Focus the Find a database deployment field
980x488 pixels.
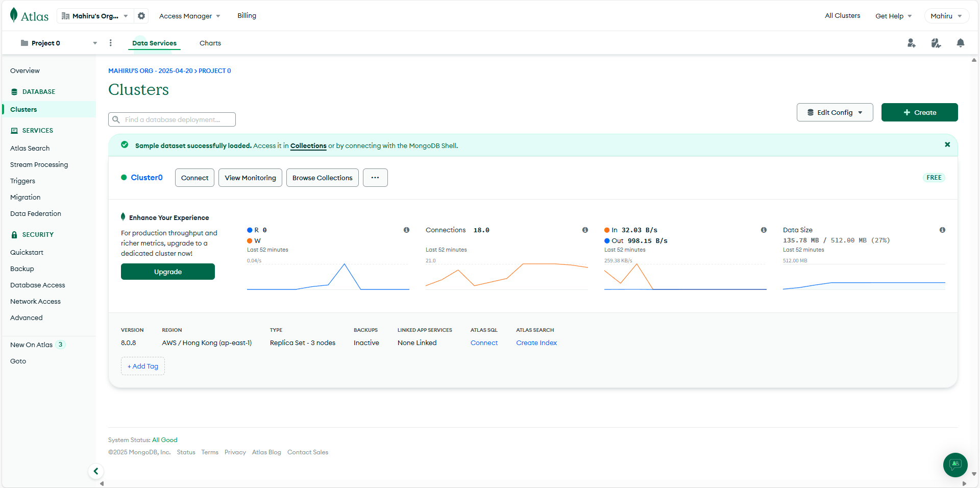tap(172, 119)
